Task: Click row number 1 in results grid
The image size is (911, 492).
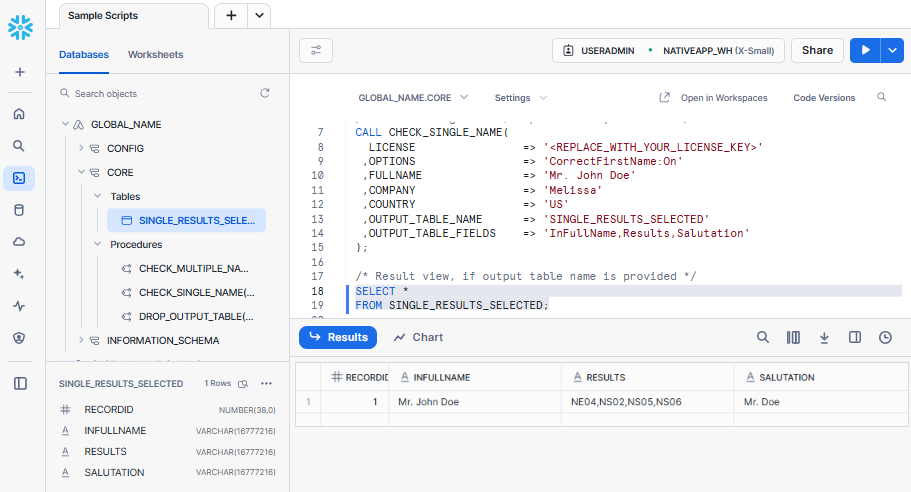Action: click(308, 401)
